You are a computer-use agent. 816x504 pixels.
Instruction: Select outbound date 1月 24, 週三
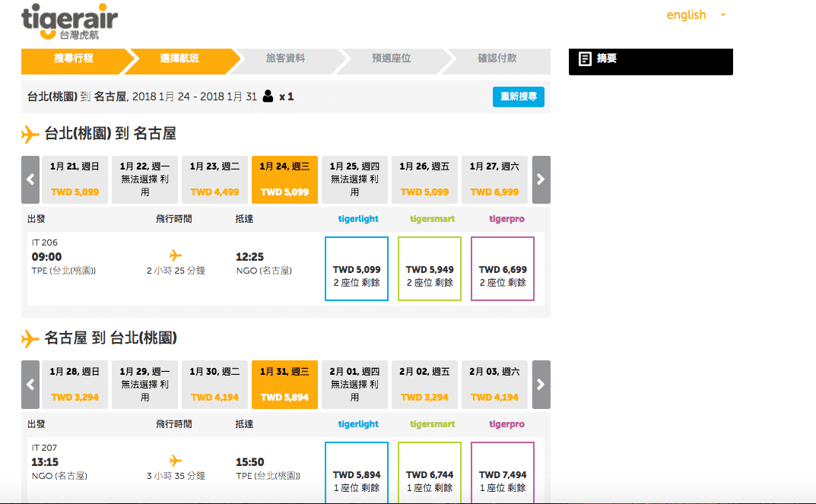284,179
